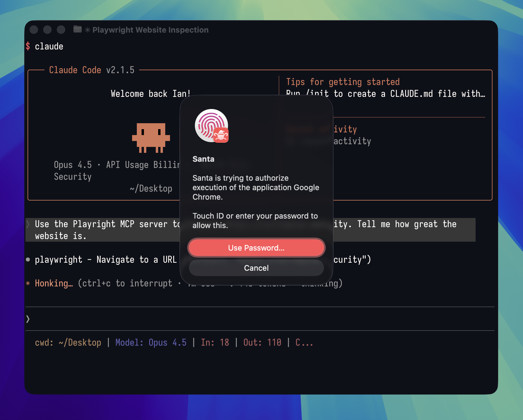Screen dimensions: 523x420
Task: Click the Playwright Website Inspection window title
Action: pyautogui.click(x=150, y=30)
